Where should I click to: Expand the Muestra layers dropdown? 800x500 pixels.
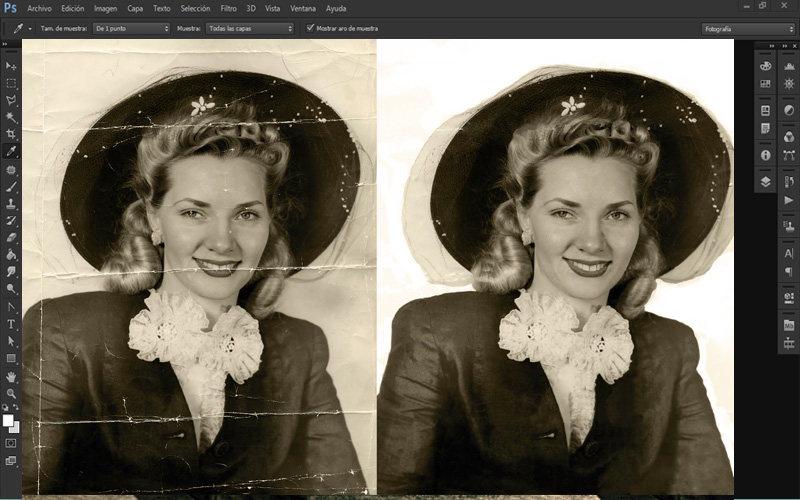250,29
